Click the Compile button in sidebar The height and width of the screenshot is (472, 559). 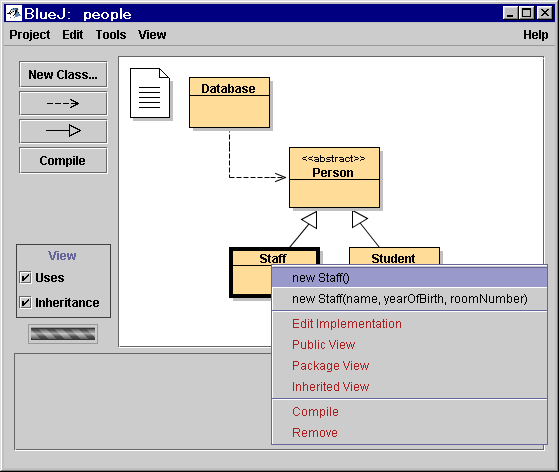[x=63, y=160]
